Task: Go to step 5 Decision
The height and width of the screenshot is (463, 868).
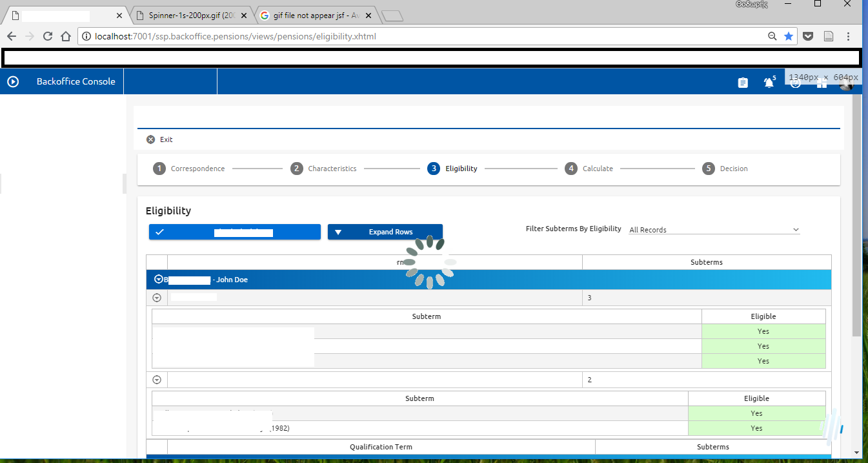Action: (725, 169)
